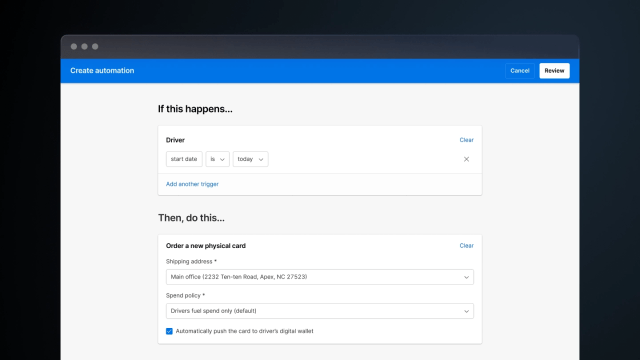Click the Driver section label
The image size is (640, 360).
tap(175, 140)
